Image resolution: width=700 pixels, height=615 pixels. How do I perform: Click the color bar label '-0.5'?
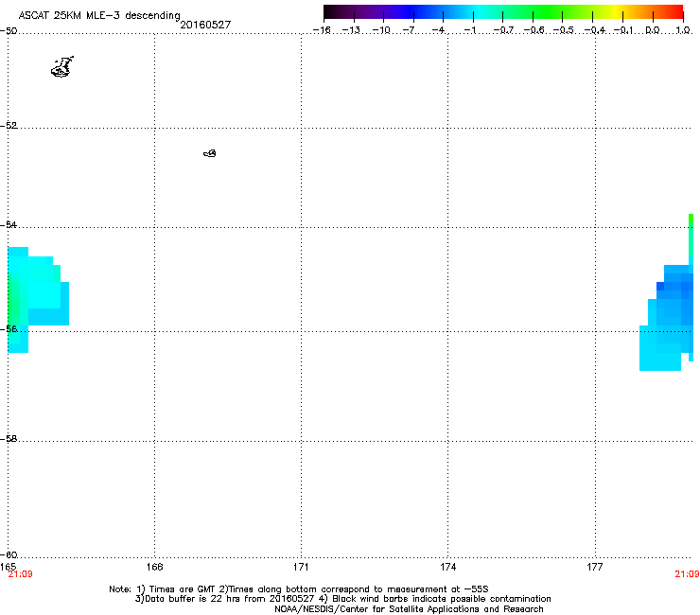[x=564, y=30]
